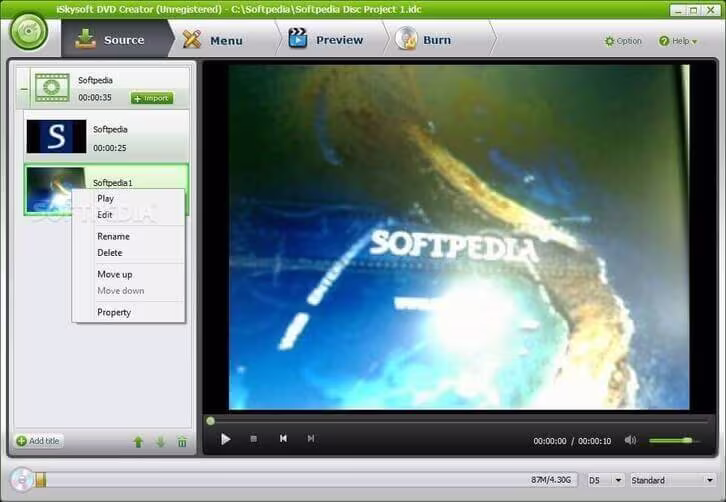Jump to next frame button
Viewport: 726px width, 502px height.
click(x=311, y=438)
